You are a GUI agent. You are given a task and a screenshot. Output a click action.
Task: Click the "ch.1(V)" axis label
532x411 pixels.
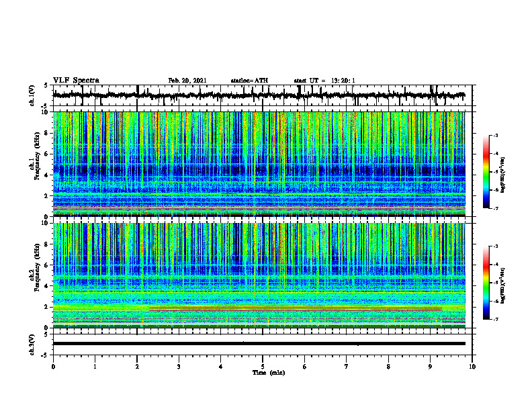[32, 95]
